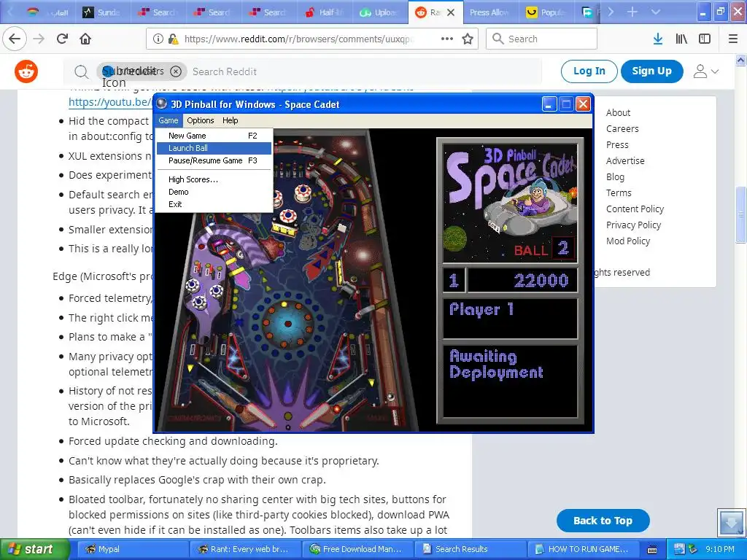Switch to the Upload tab
Image resolution: width=747 pixels, height=560 pixels.
coord(379,12)
